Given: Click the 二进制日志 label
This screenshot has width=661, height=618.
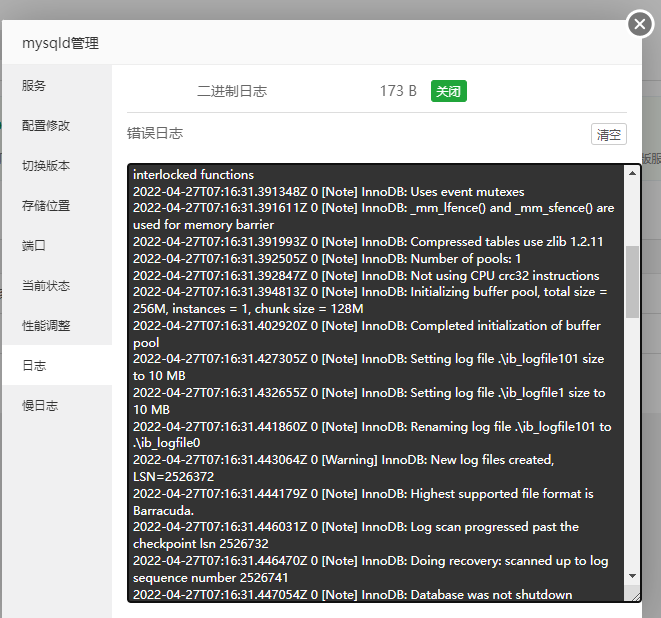Looking at the screenshot, I should (x=232, y=91).
